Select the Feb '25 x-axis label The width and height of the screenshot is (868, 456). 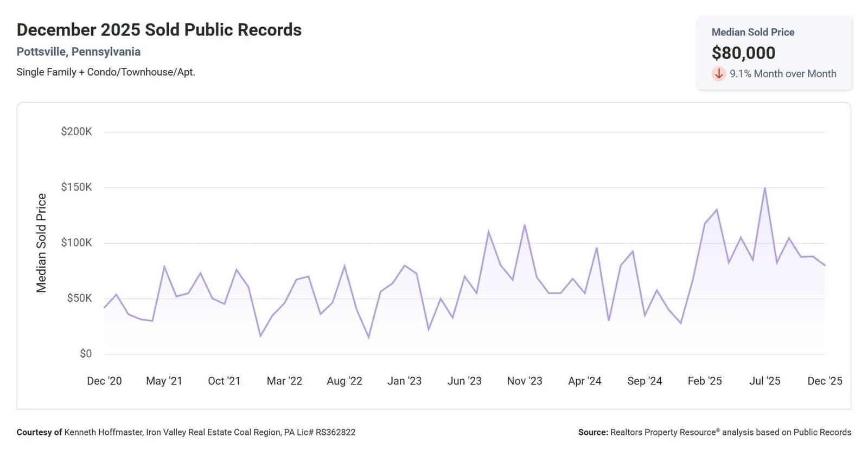pyautogui.click(x=705, y=381)
